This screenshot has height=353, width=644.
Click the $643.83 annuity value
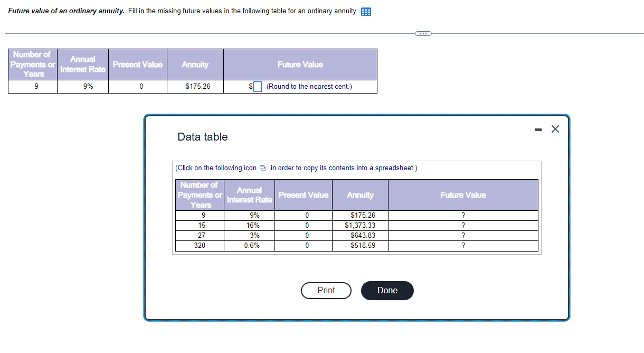(x=360, y=235)
